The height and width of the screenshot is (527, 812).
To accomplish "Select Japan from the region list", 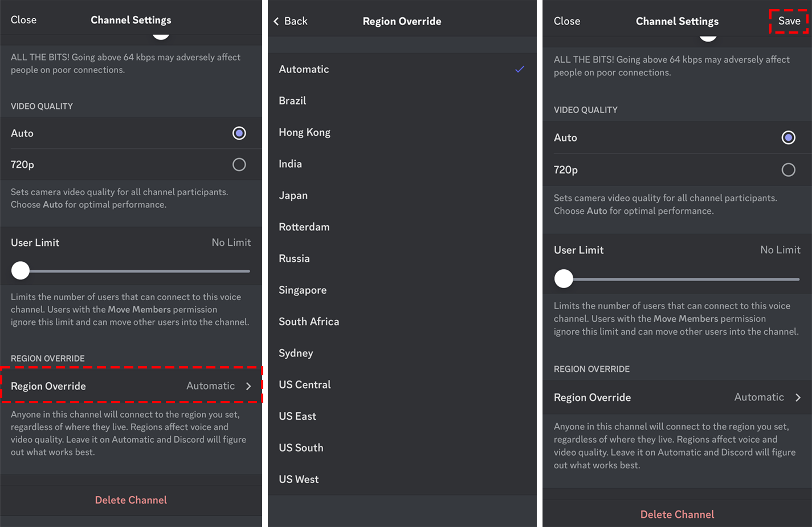I will 293,194.
